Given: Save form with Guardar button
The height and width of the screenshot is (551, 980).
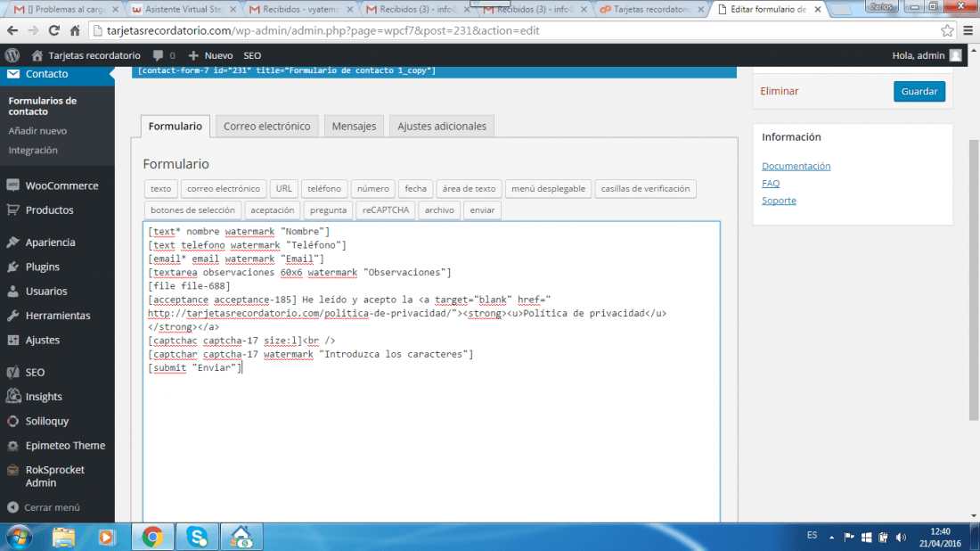Looking at the screenshot, I should (919, 91).
